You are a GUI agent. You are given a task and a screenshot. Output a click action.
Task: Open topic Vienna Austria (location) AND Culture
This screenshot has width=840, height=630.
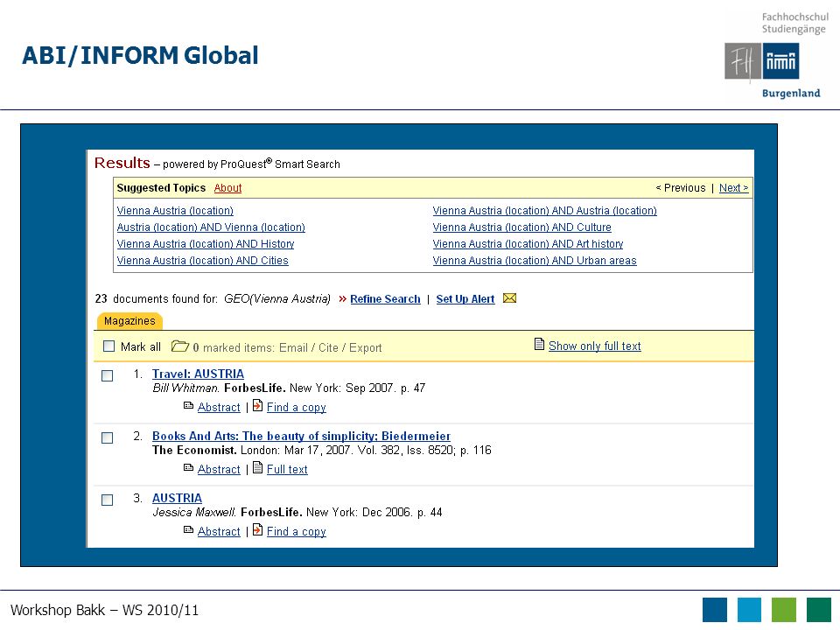click(x=521, y=227)
